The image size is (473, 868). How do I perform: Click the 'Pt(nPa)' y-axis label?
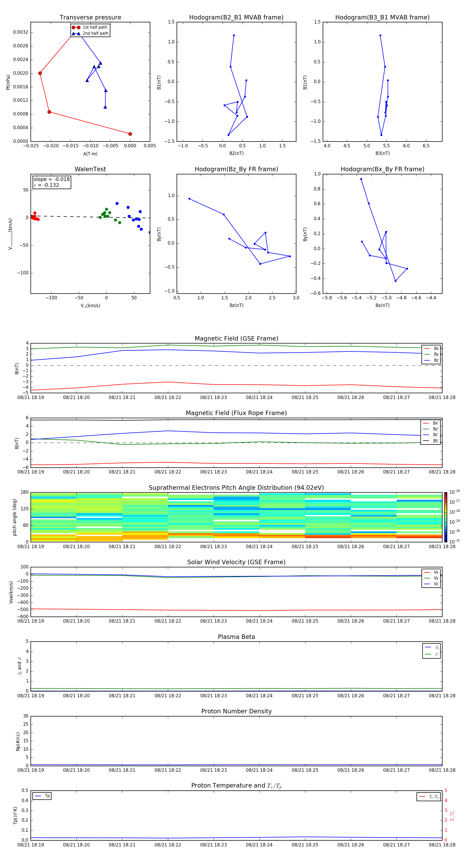(x=8, y=82)
